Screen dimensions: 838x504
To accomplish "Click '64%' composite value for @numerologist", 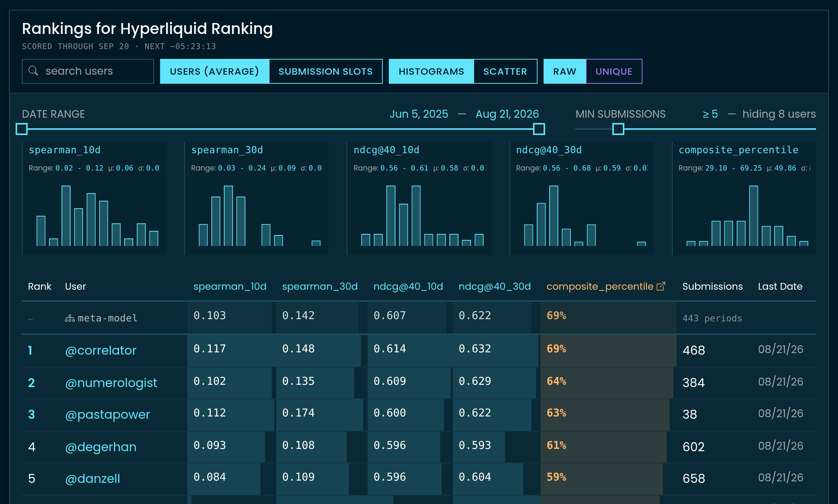I will coord(556,381).
